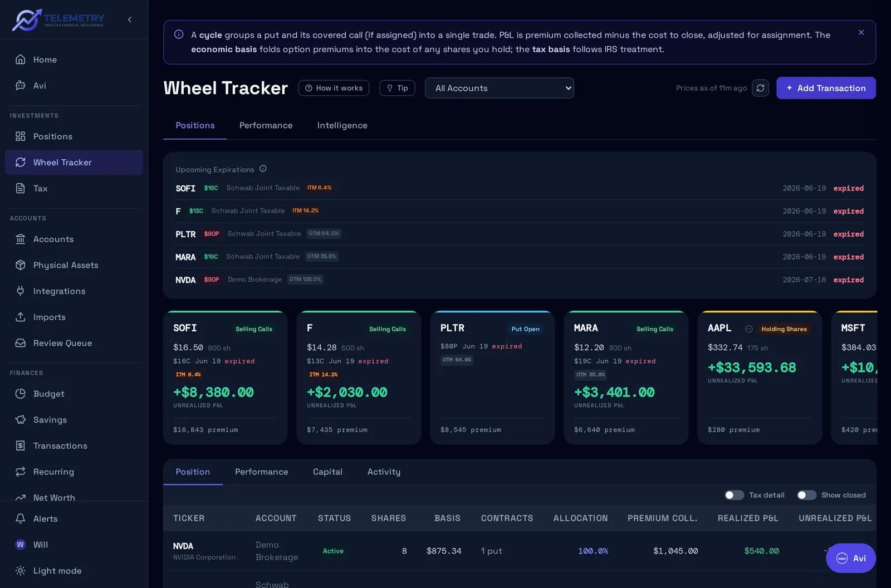Switch to Light mode
The image size is (891, 588).
click(x=74, y=571)
